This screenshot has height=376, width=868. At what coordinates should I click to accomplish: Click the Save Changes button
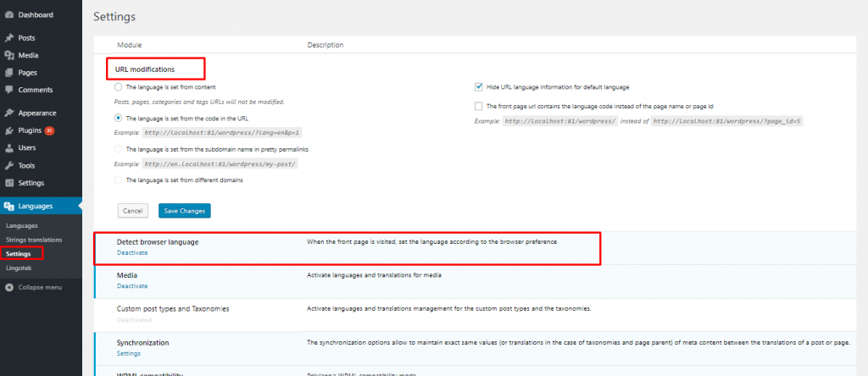[x=184, y=211]
